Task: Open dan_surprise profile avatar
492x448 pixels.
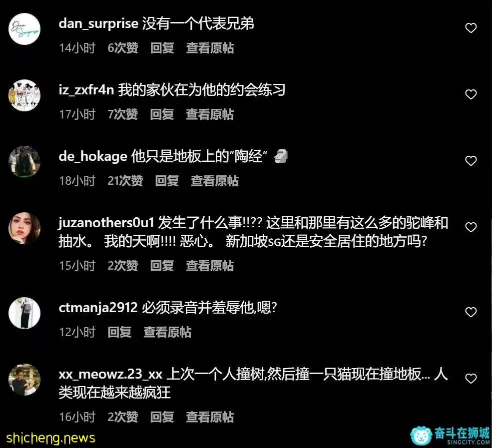Action: point(24,29)
